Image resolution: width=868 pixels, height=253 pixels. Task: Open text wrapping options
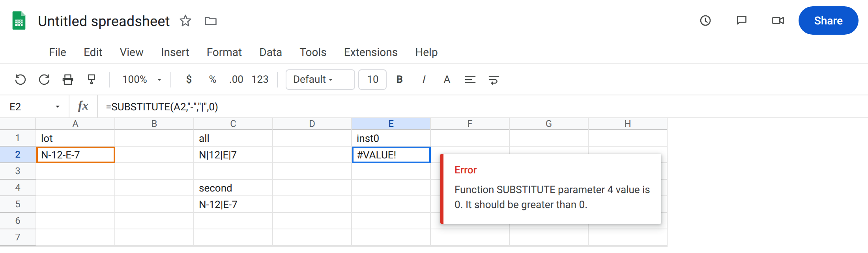tap(494, 80)
